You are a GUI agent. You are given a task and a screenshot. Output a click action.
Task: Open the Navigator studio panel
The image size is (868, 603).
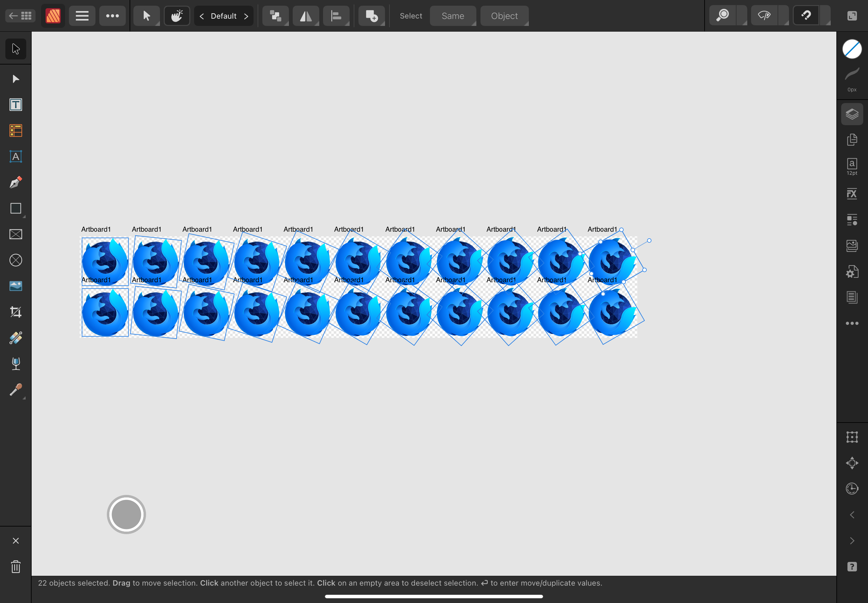click(852, 463)
